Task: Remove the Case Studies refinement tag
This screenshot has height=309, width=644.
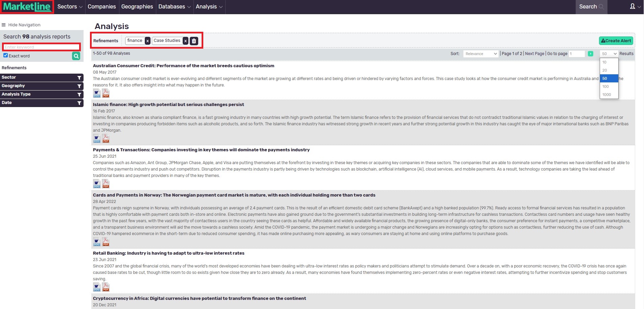Action: click(185, 41)
